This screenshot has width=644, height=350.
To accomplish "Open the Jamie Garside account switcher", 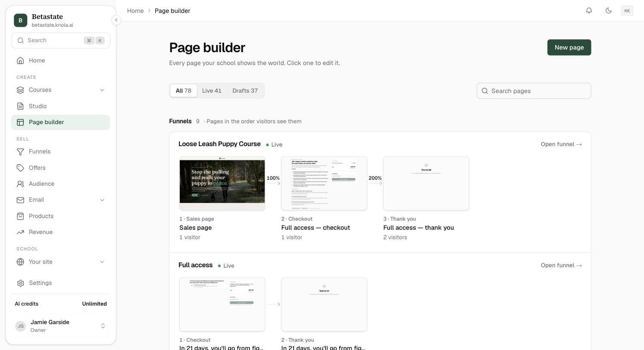I will (61, 326).
